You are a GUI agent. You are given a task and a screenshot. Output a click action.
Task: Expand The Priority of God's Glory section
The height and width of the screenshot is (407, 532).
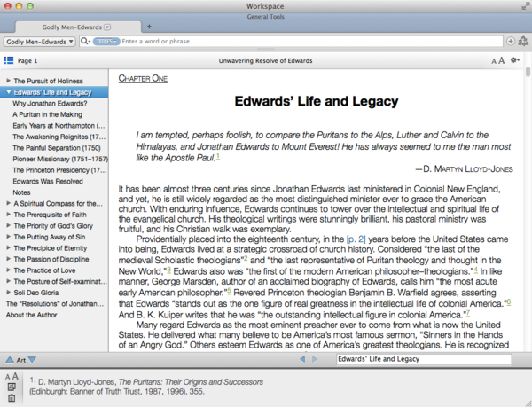9,225
